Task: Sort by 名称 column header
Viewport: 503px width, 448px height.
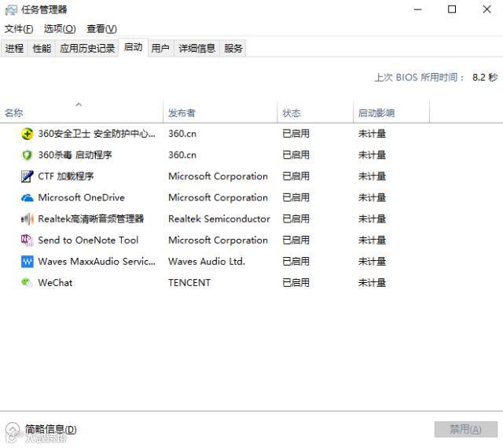Action: pyautogui.click(x=82, y=113)
